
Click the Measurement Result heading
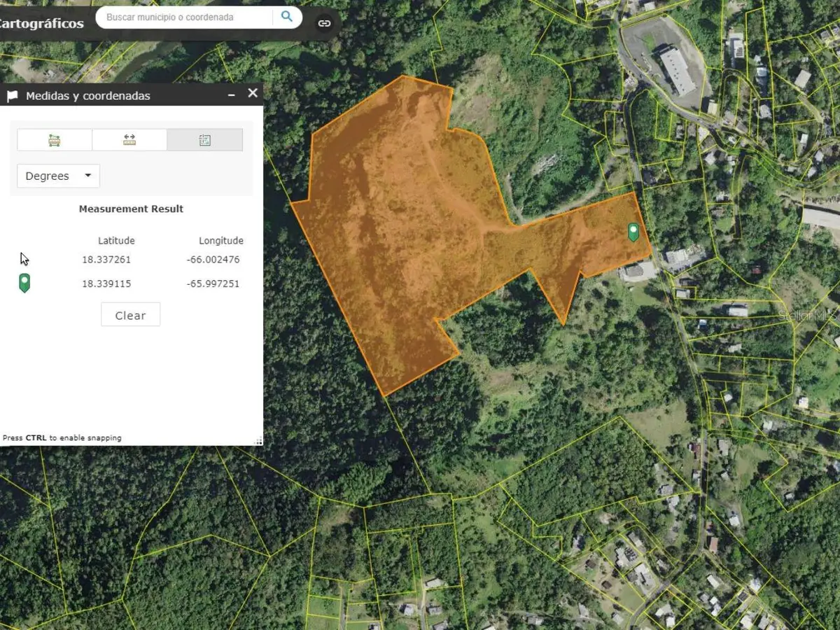pyautogui.click(x=131, y=209)
